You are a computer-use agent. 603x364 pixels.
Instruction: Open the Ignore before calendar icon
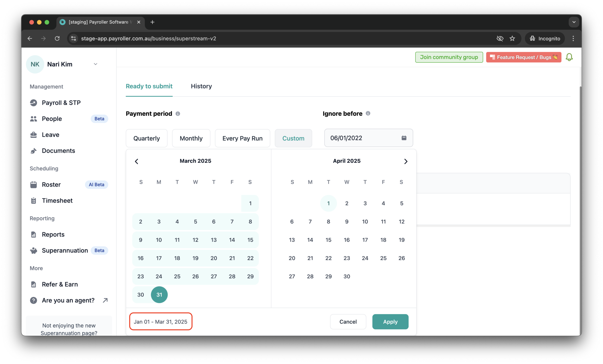click(404, 138)
